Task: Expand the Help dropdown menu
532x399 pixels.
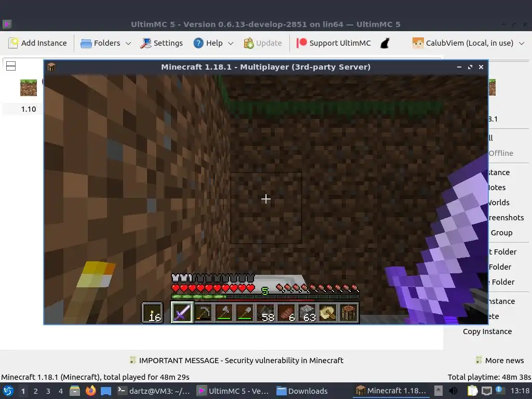Action: coord(214,43)
